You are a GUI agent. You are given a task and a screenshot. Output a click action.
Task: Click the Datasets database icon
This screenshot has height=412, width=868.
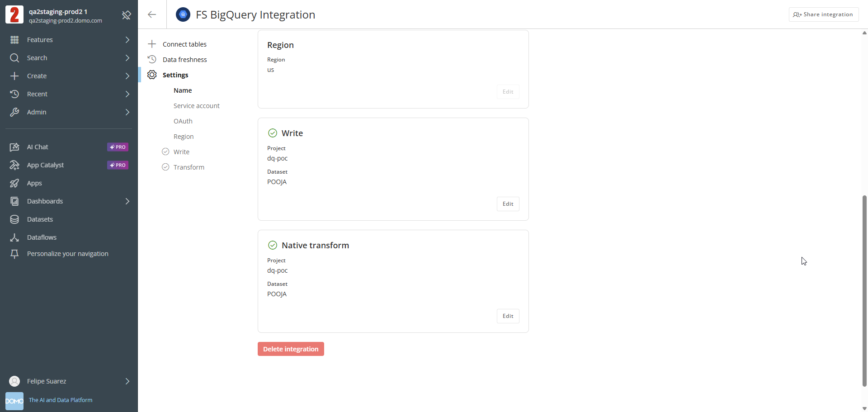(14, 219)
